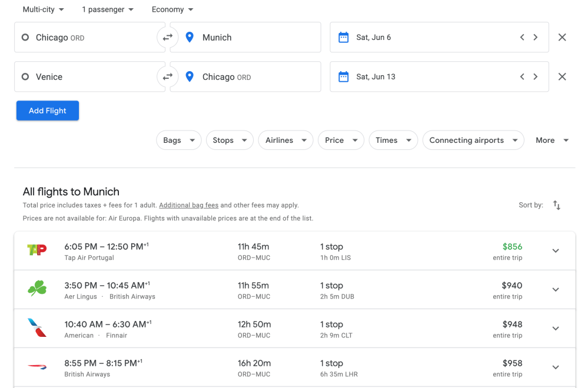Go to next day for Sat, Jun 6

535,38
